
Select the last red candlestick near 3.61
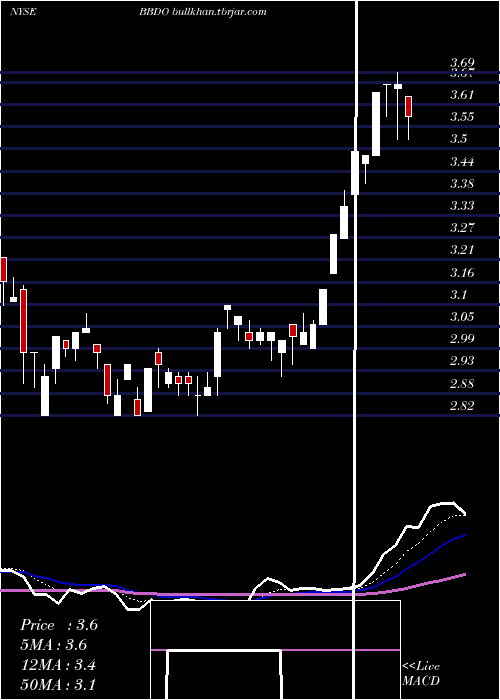pos(408,106)
